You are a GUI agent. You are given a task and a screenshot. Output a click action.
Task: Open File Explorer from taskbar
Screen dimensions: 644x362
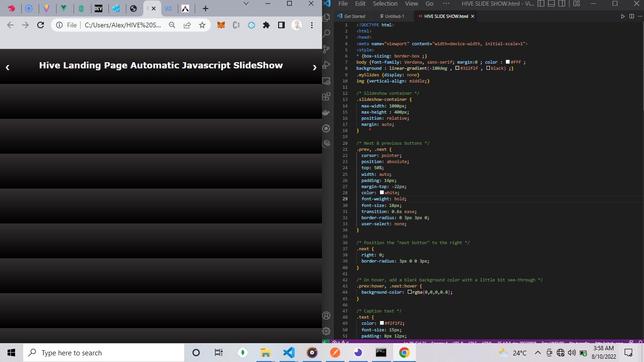265,353
